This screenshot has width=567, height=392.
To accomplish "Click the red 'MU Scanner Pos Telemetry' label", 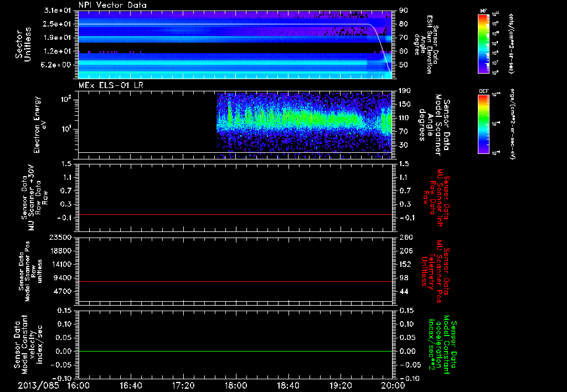I will tap(435, 271).
